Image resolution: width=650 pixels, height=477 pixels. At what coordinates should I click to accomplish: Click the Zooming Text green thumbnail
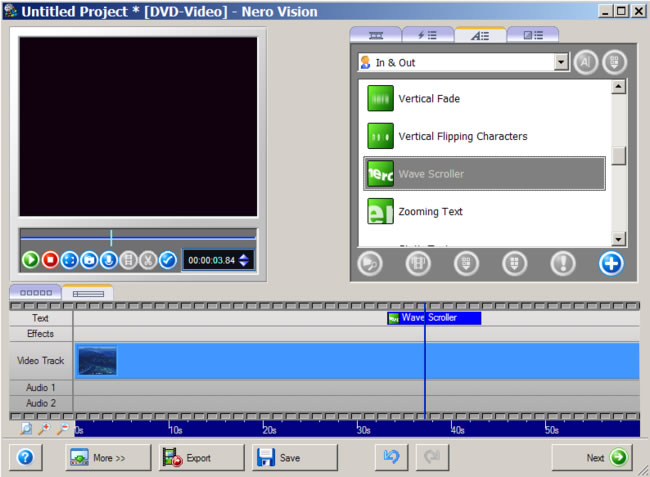380,211
